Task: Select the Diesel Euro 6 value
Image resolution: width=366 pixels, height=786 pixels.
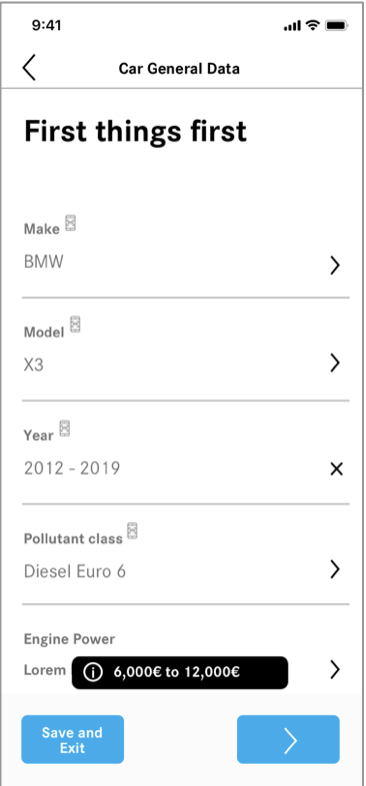Action: pyautogui.click(x=75, y=571)
